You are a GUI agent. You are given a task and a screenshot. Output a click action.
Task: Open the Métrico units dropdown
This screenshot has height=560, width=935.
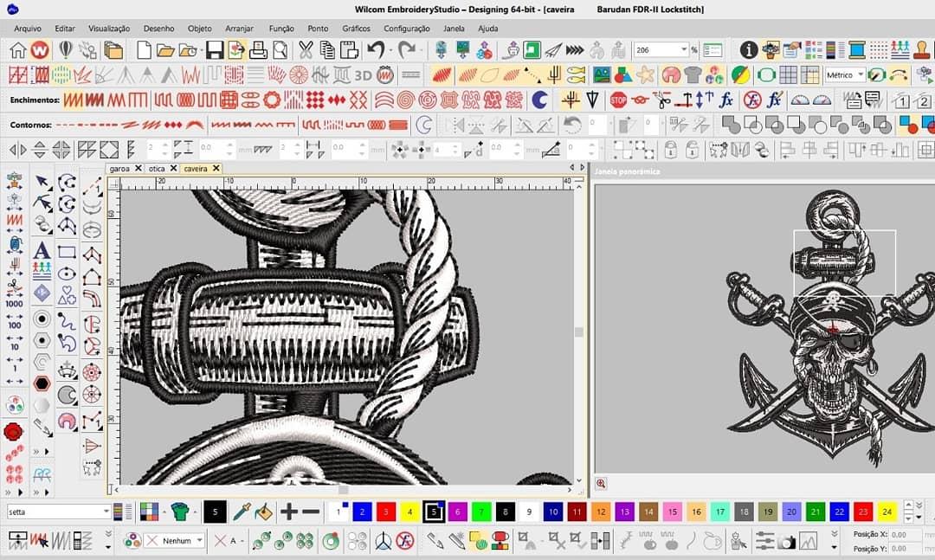tap(861, 75)
